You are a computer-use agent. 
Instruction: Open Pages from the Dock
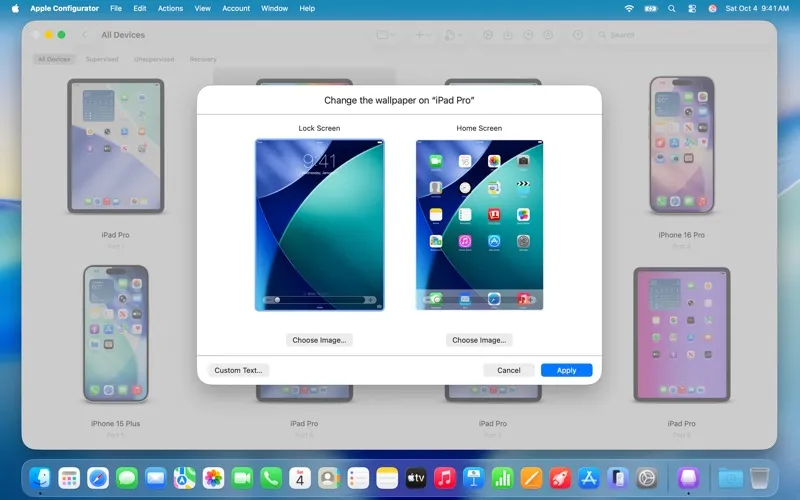click(x=531, y=479)
